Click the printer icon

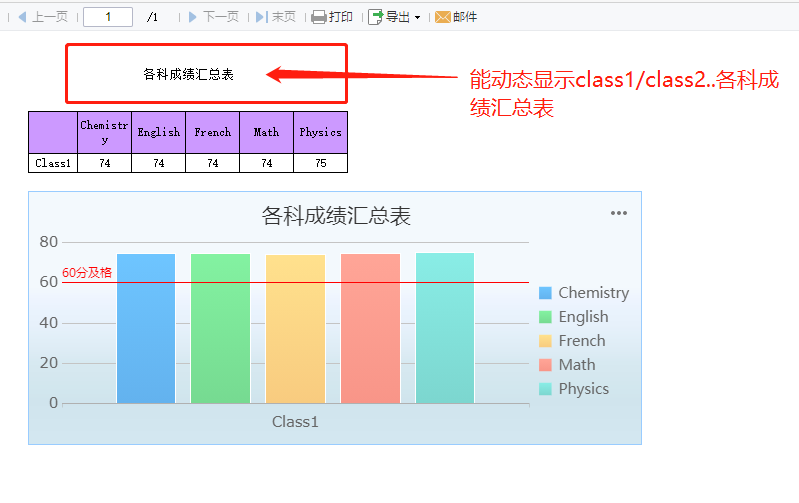pyautogui.click(x=319, y=17)
